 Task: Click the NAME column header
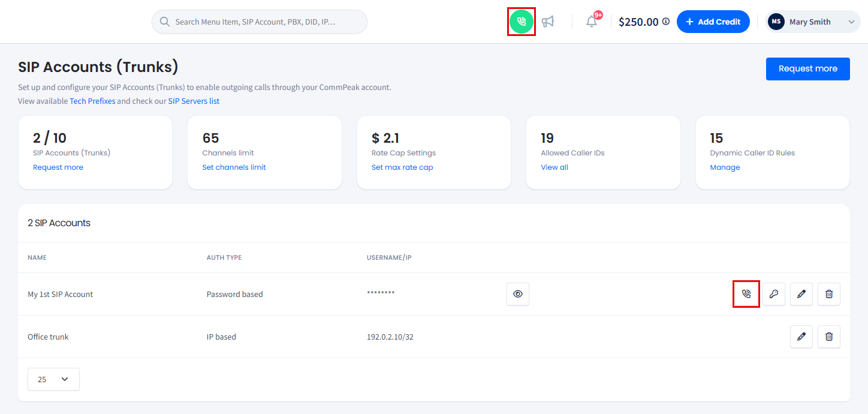pyautogui.click(x=37, y=257)
